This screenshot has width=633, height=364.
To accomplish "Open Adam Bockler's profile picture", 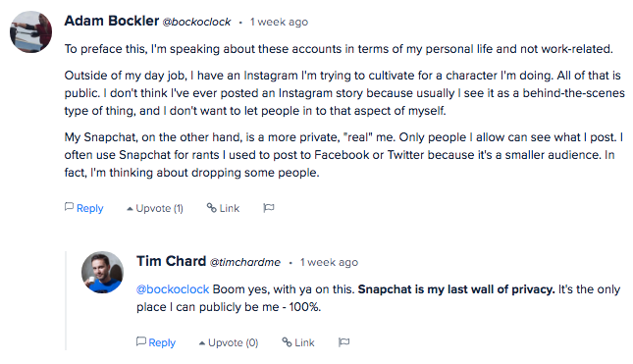I will (30, 31).
